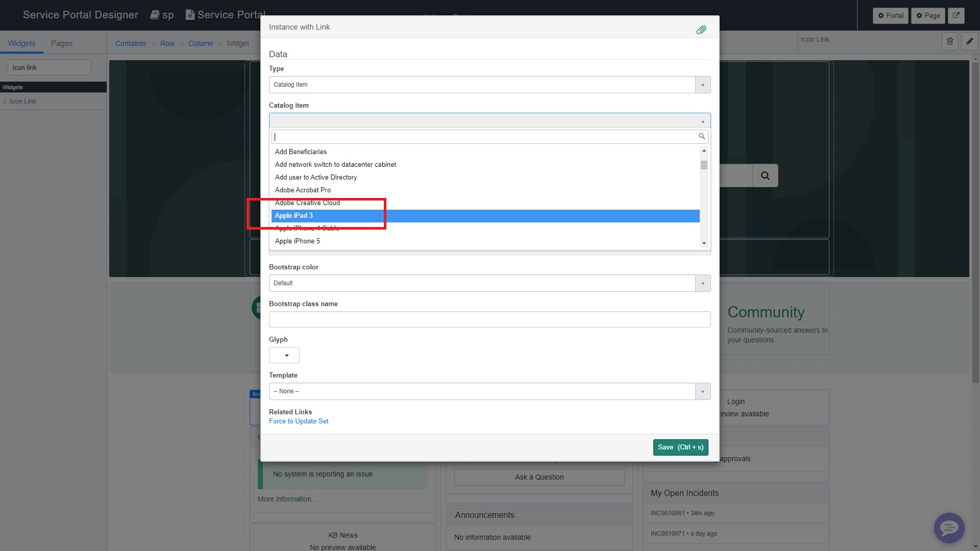Image resolution: width=980 pixels, height=551 pixels.
Task: Click the Ask a Question button
Action: 539,477
